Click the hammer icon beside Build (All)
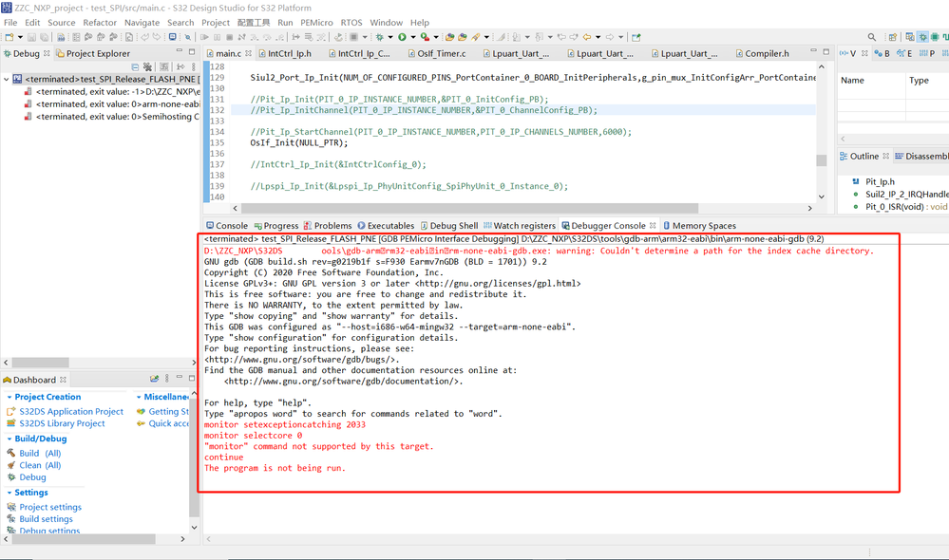The height and width of the screenshot is (560, 949). [10, 453]
